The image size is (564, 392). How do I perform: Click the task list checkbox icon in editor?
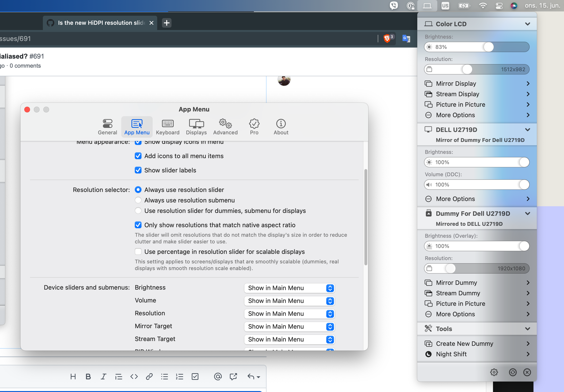195,377
